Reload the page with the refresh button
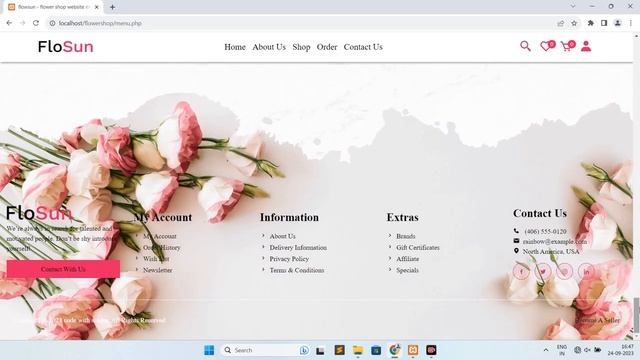 point(36,23)
